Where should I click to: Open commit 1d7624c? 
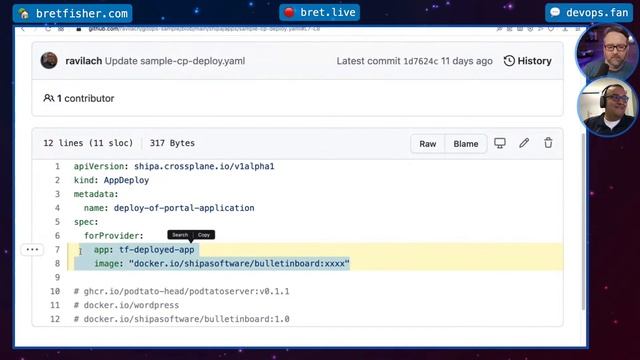[x=420, y=61]
